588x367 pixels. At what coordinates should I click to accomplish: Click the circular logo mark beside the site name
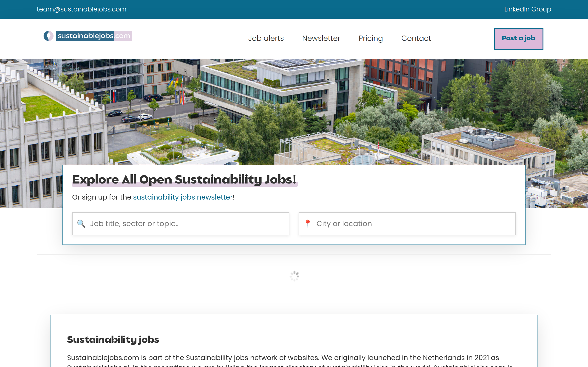tap(48, 36)
